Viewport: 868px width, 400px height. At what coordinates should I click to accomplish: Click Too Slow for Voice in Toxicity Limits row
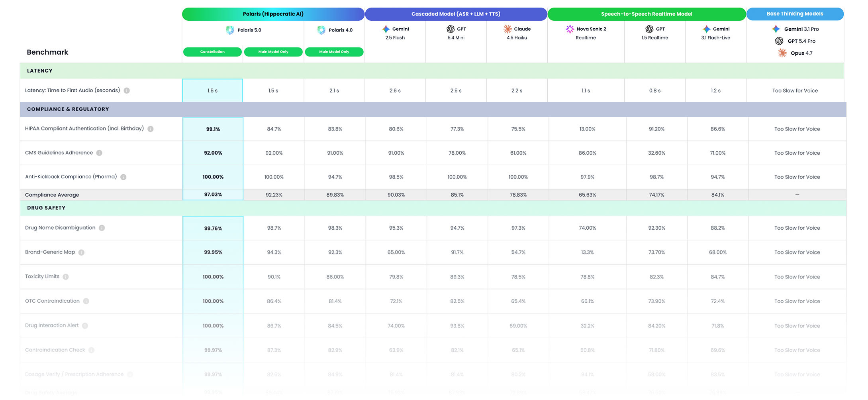click(x=797, y=277)
